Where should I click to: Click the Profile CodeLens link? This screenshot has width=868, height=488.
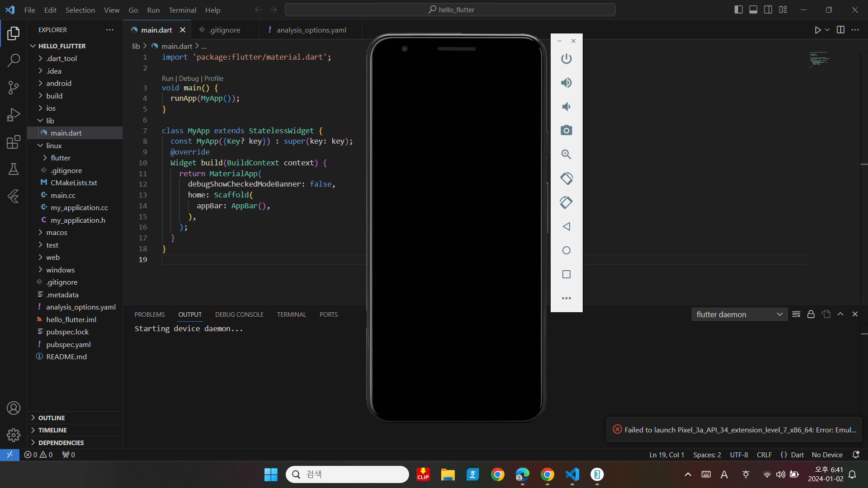click(214, 79)
